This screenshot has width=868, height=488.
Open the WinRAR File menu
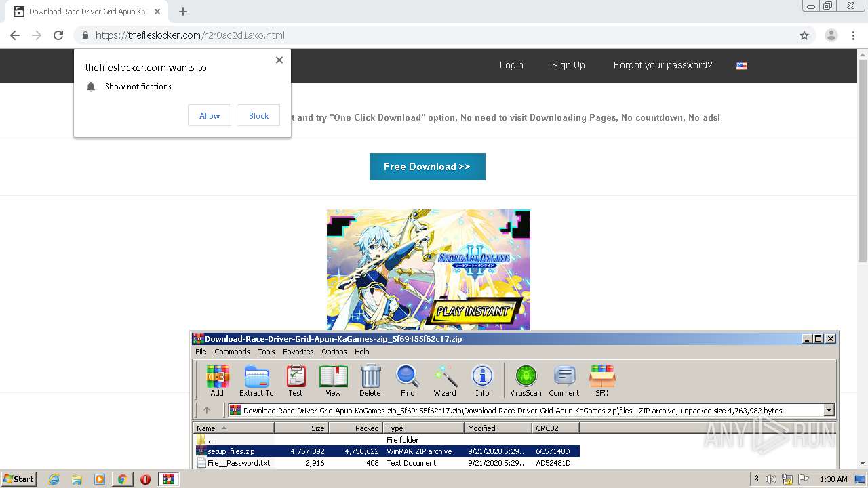tap(201, 352)
